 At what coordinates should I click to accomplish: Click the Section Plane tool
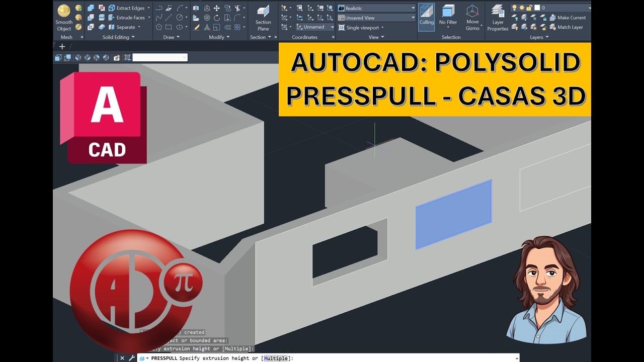263,18
